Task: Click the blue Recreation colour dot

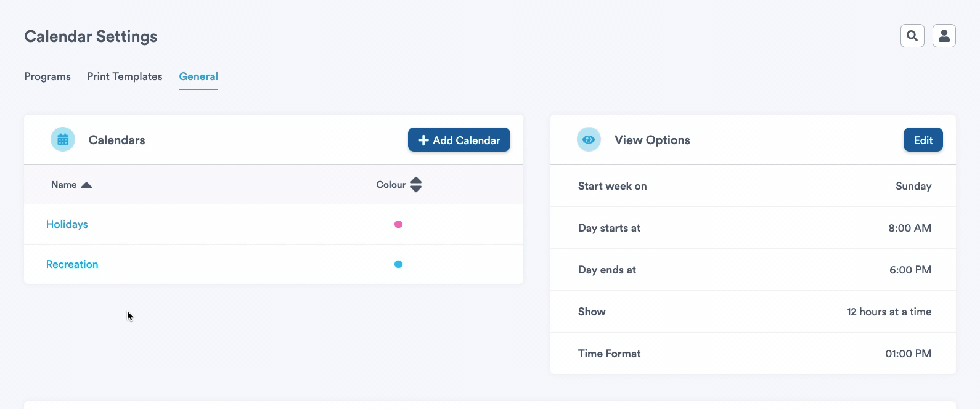Action: pyautogui.click(x=398, y=264)
